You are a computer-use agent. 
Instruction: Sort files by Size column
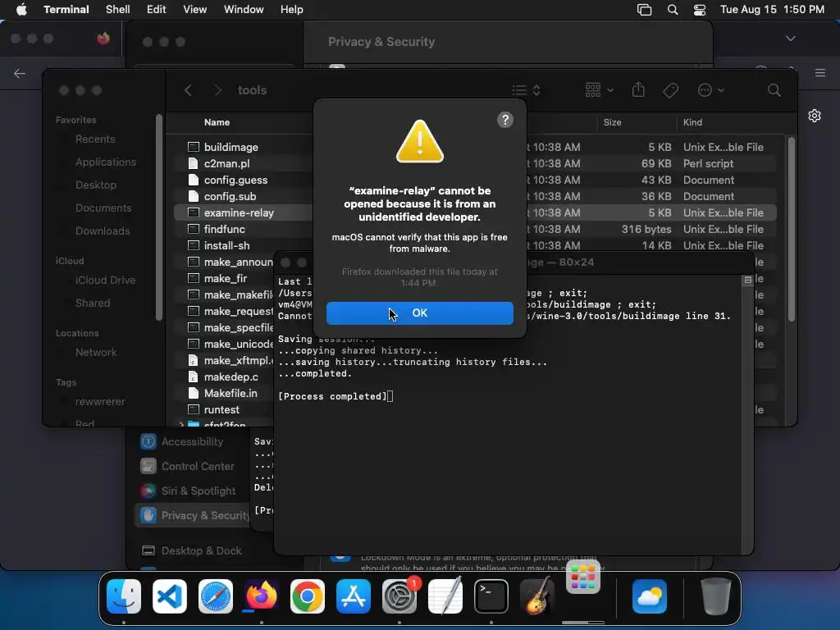click(612, 122)
